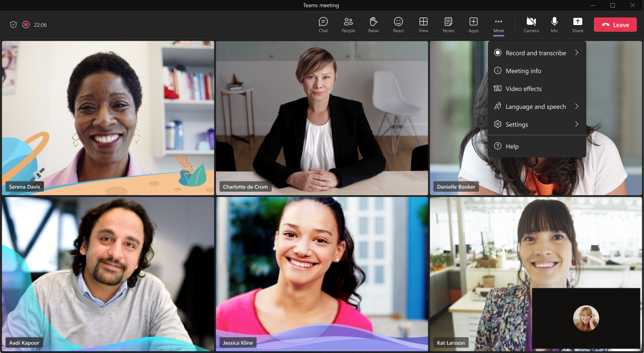Leave the meeting
This screenshot has width=644, height=353.
(615, 25)
